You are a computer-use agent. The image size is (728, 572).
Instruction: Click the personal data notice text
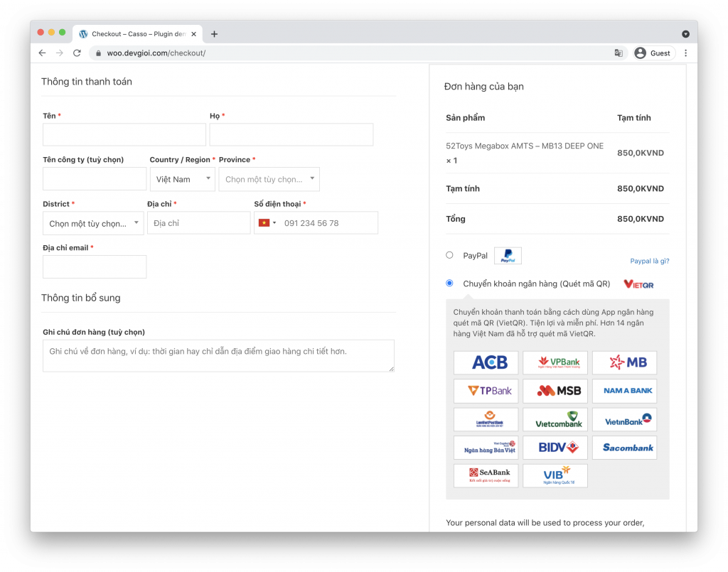[545, 523]
